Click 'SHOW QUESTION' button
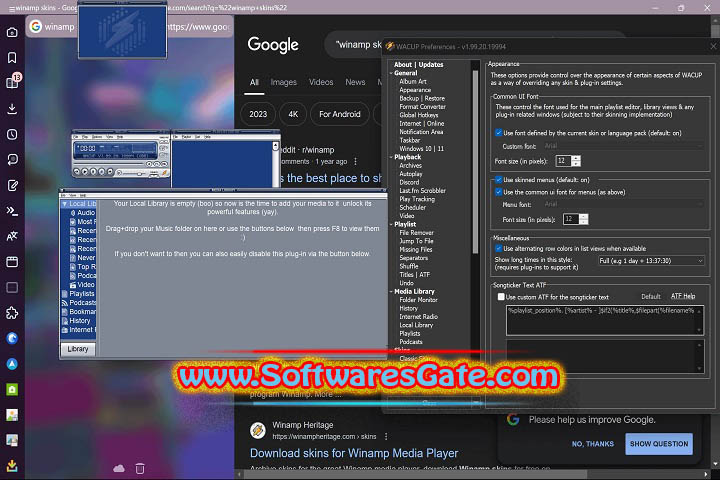This screenshot has width=720, height=480. click(659, 444)
